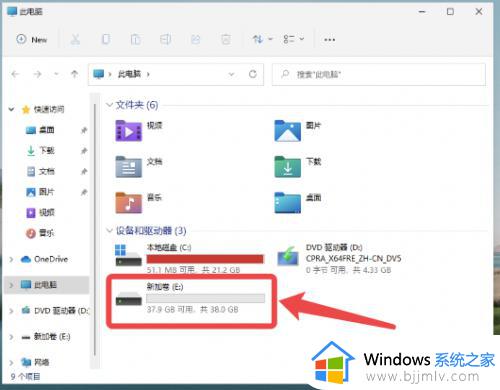Select 新加卷 (E:) in the navigation pane
The width and height of the screenshot is (500, 390).
(46, 337)
